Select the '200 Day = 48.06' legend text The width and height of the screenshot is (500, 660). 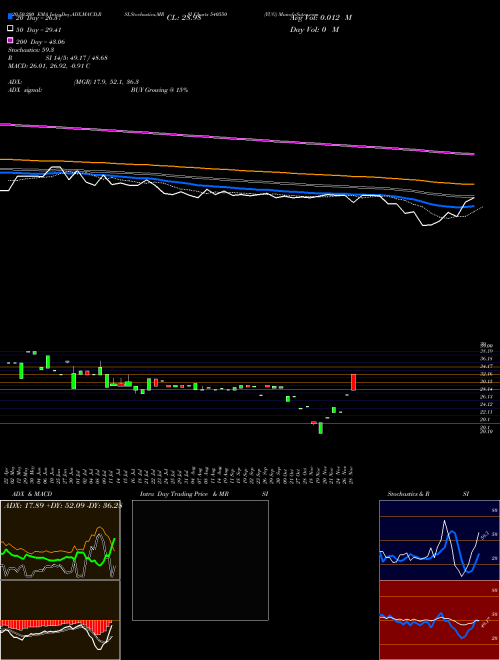(x=40, y=42)
